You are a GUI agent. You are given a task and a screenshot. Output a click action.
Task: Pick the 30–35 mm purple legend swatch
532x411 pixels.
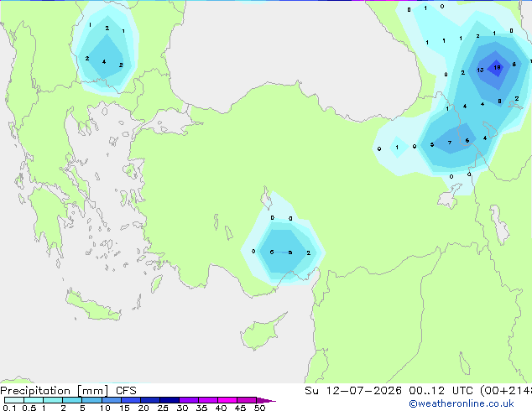tap(189, 400)
